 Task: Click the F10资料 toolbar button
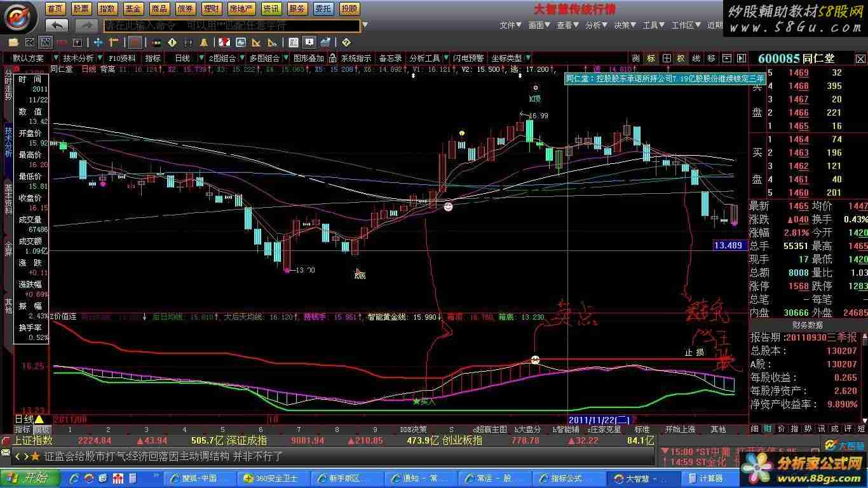point(122,58)
